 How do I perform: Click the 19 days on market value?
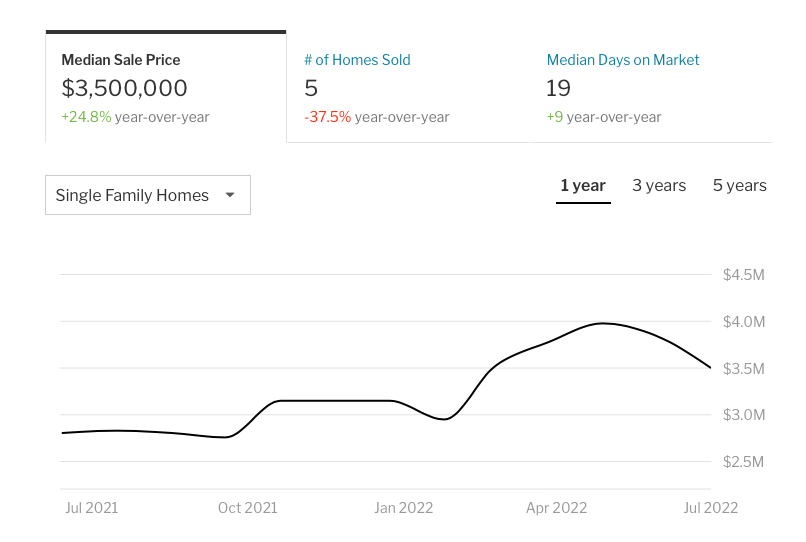pyautogui.click(x=558, y=88)
